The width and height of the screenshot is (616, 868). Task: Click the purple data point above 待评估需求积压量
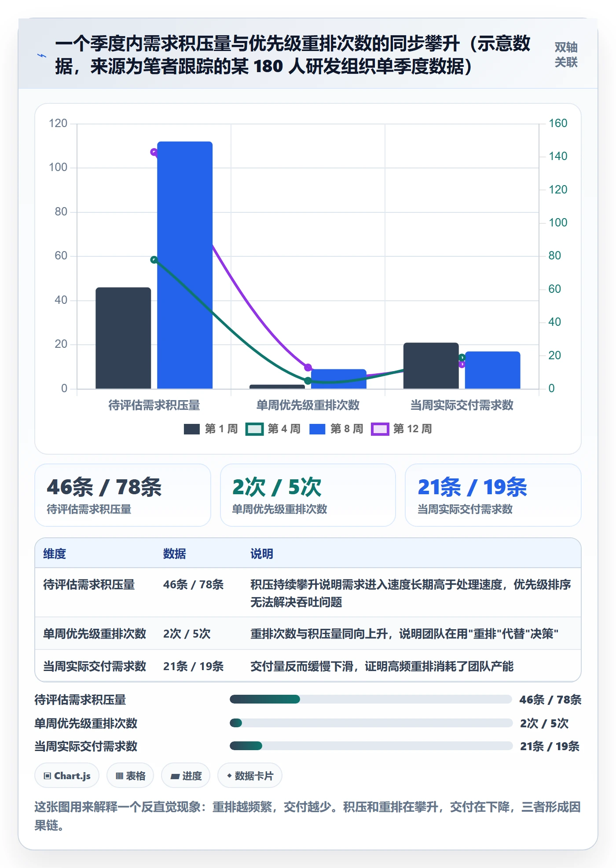pos(154,152)
